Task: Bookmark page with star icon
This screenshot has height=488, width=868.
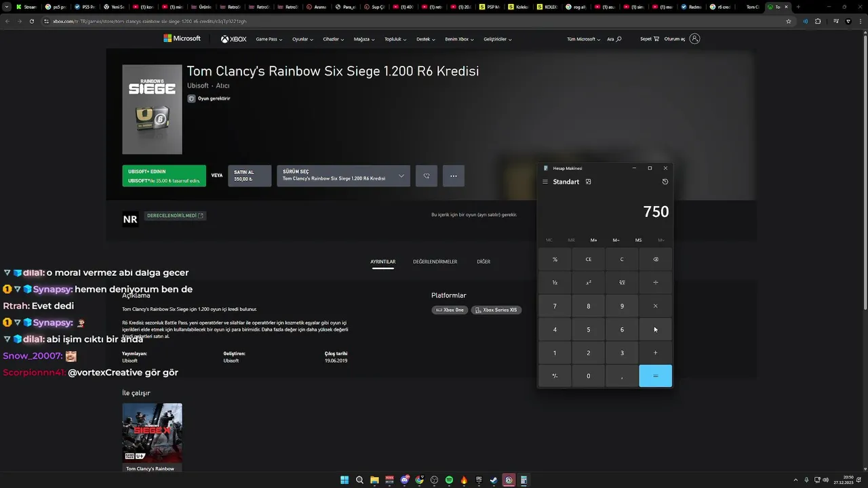Action: pos(788,21)
